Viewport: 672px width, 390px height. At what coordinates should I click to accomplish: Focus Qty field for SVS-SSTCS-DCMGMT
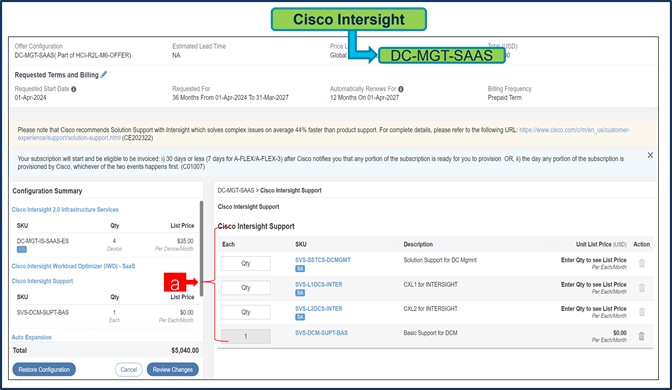tap(246, 264)
